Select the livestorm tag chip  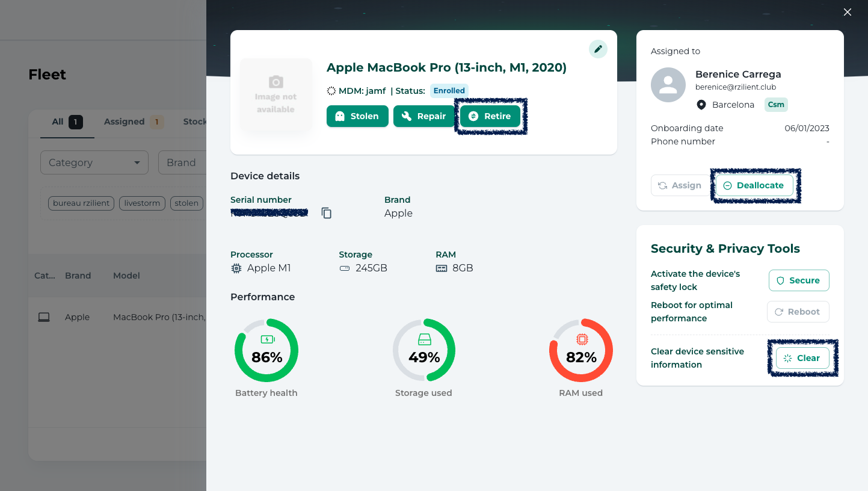coord(142,203)
